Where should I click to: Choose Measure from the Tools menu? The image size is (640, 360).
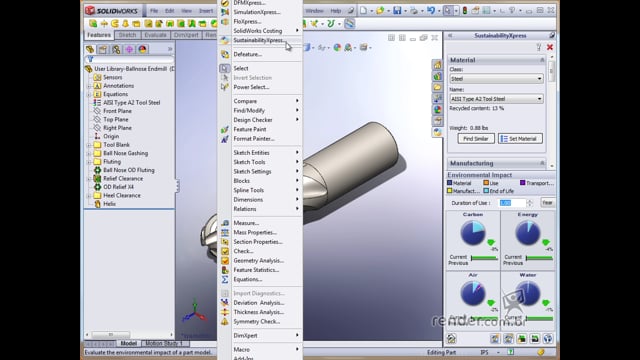pos(260,223)
